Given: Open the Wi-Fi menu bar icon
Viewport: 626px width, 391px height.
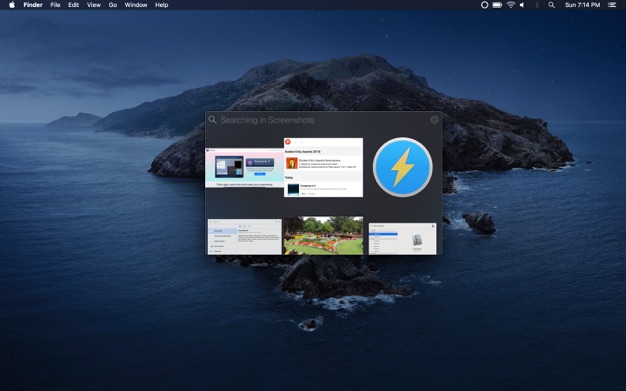Looking at the screenshot, I should tap(511, 5).
